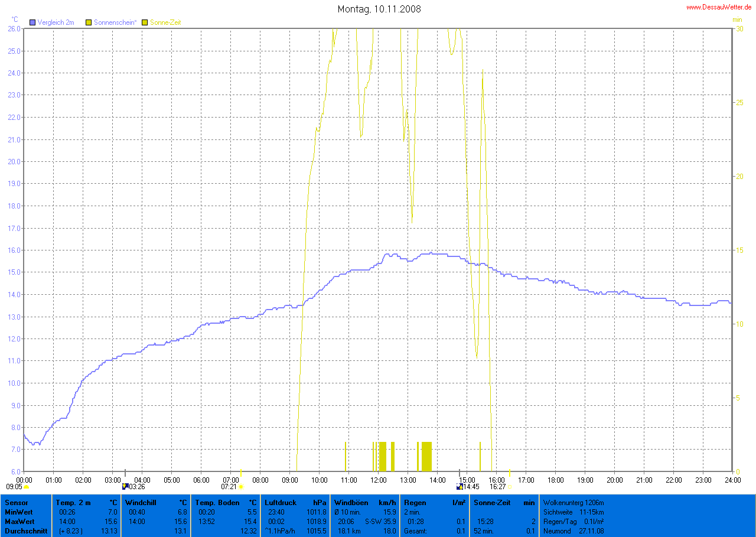Image resolution: width=756 pixels, height=537 pixels.
Task: Click the sun icon beside 09:05
Action: (27, 487)
